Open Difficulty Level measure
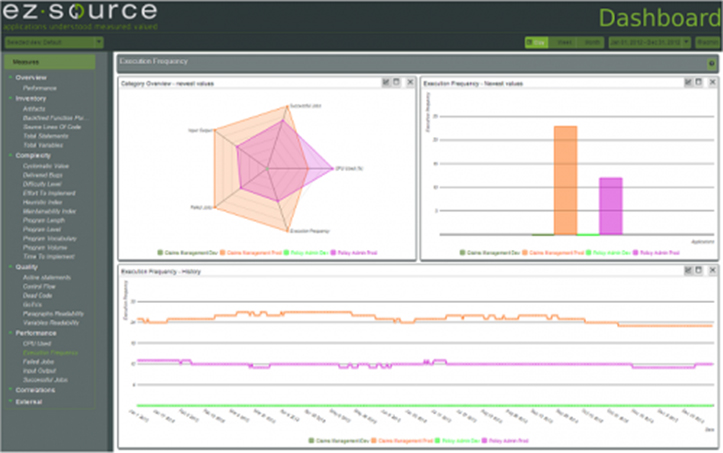This screenshot has height=453, width=723. (x=42, y=184)
